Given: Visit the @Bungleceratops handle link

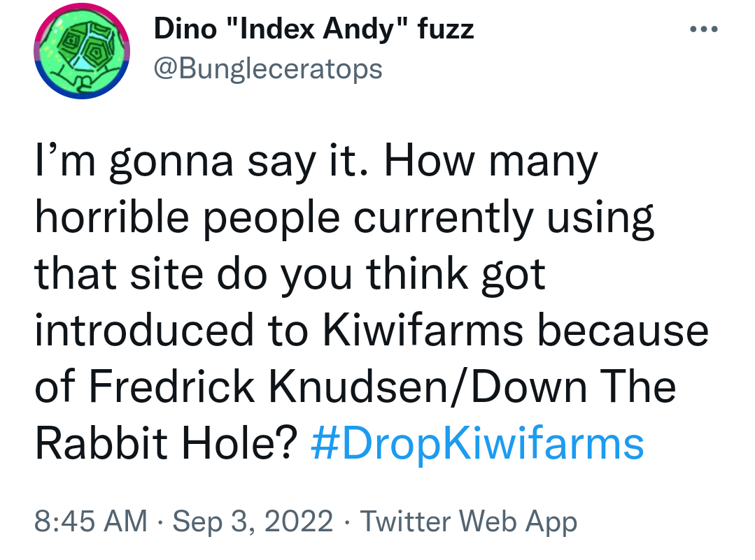Looking at the screenshot, I should pos(268,69).
